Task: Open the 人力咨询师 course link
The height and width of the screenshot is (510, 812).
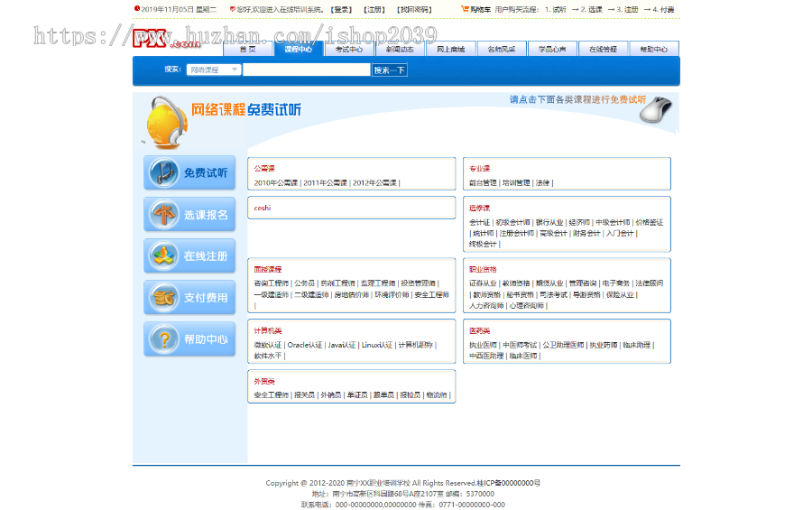Action: tap(486, 306)
